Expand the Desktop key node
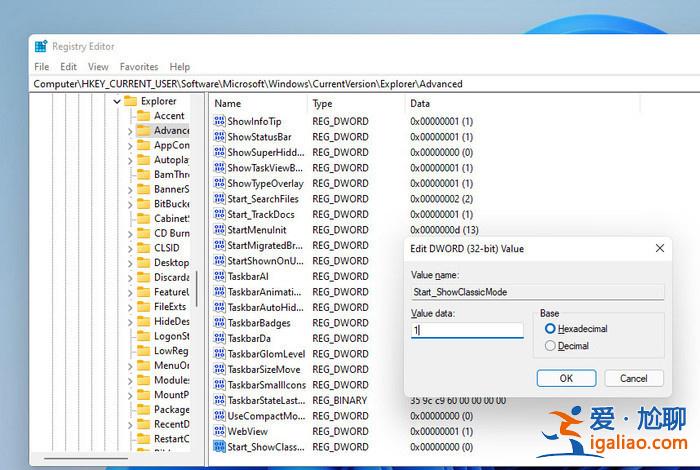Viewport: 700px width, 470px height. [x=130, y=263]
